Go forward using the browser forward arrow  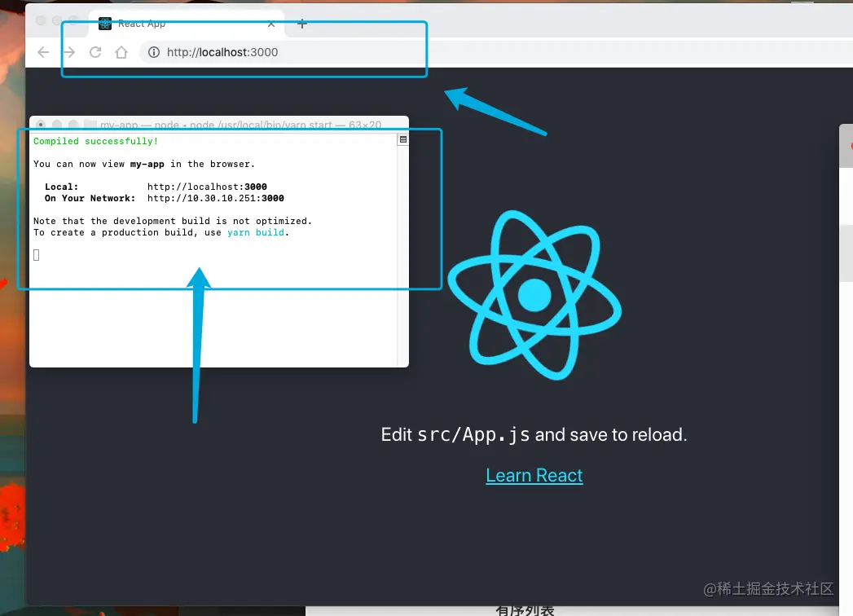point(69,52)
